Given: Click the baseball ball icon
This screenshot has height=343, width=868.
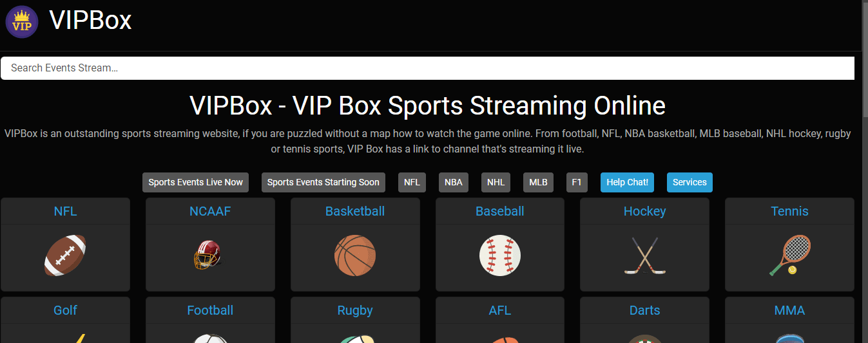Looking at the screenshot, I should [x=500, y=255].
